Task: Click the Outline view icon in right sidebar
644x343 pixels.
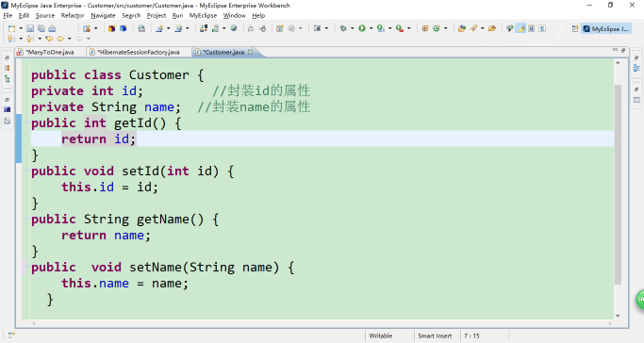Action: pos(636,68)
